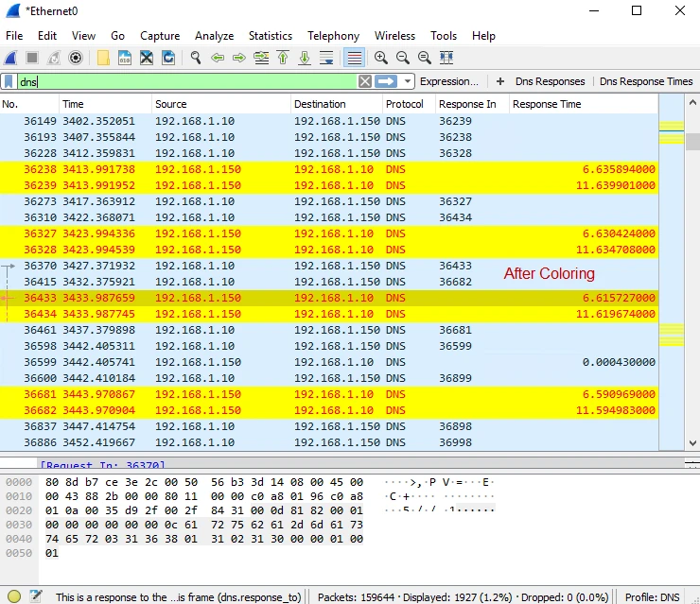Image resolution: width=700 pixels, height=604 pixels.
Task: Open capture options gear icon
Action: tap(77, 58)
